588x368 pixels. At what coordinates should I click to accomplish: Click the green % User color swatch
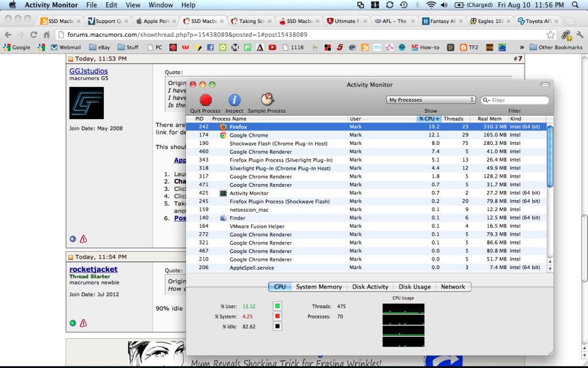point(277,306)
